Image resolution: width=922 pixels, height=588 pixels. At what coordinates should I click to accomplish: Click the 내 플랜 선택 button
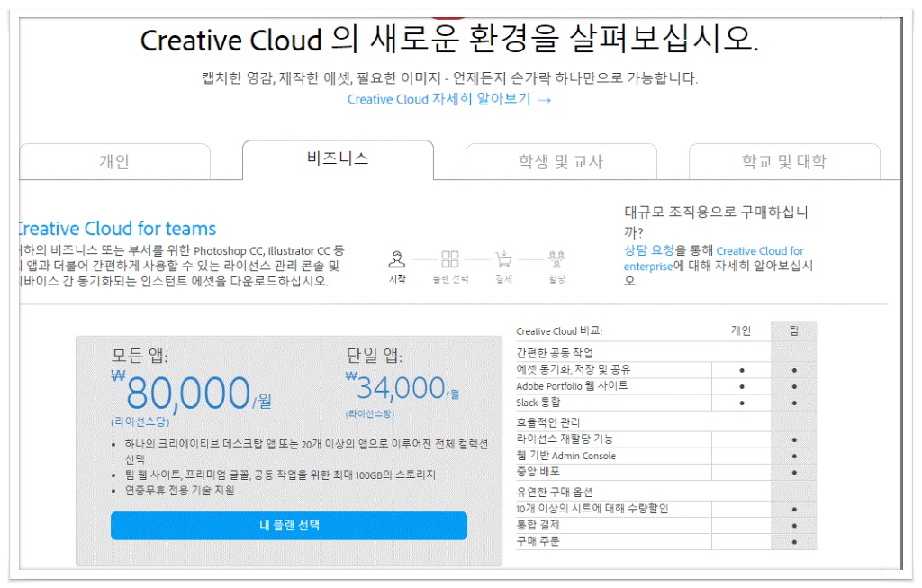tap(289, 525)
